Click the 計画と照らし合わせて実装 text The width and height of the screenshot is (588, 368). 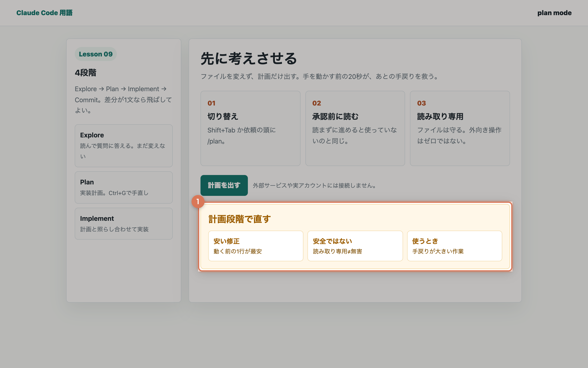[x=114, y=229]
